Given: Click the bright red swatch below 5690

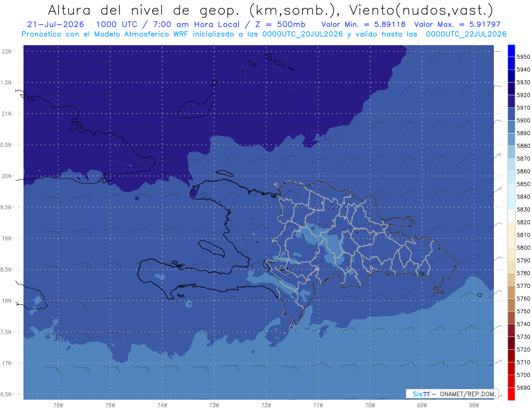Looking at the screenshot, I should click(x=511, y=394).
